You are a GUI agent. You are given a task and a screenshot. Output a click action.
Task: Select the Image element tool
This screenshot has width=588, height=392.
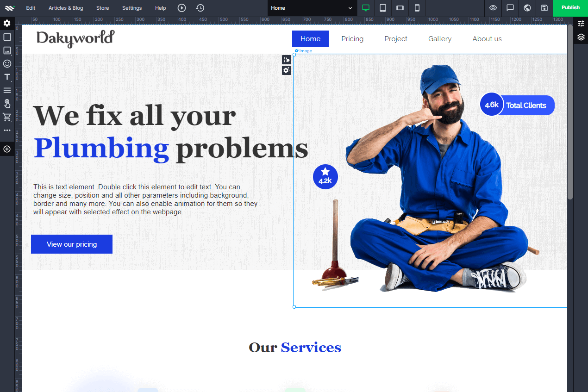click(x=7, y=50)
